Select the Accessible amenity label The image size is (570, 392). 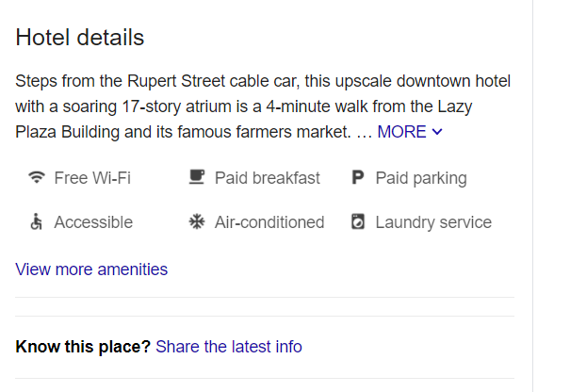pos(93,222)
